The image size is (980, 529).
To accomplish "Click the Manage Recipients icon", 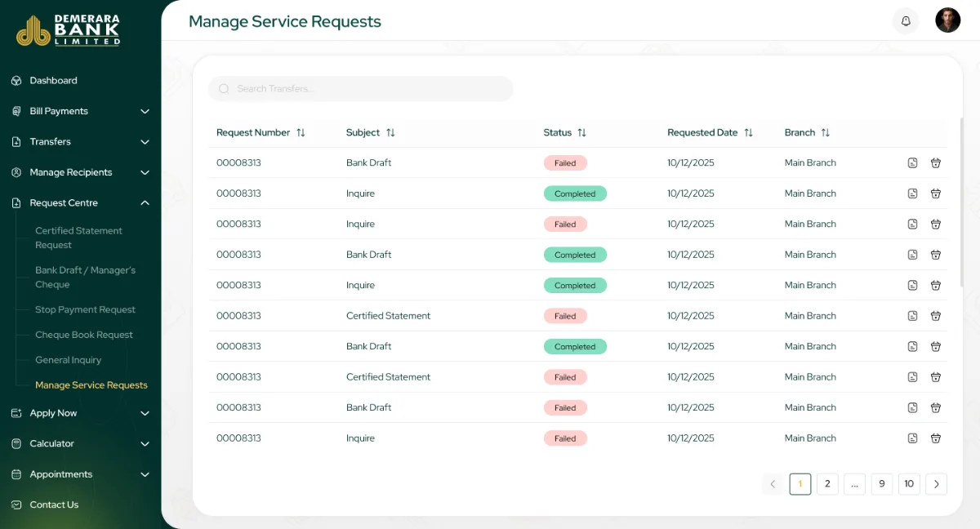I will (16, 172).
